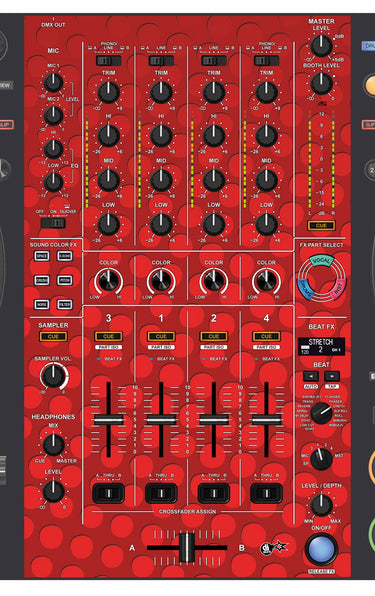Click the channel 4 COLOR knob
This screenshot has height=596, width=375.
[266, 281]
